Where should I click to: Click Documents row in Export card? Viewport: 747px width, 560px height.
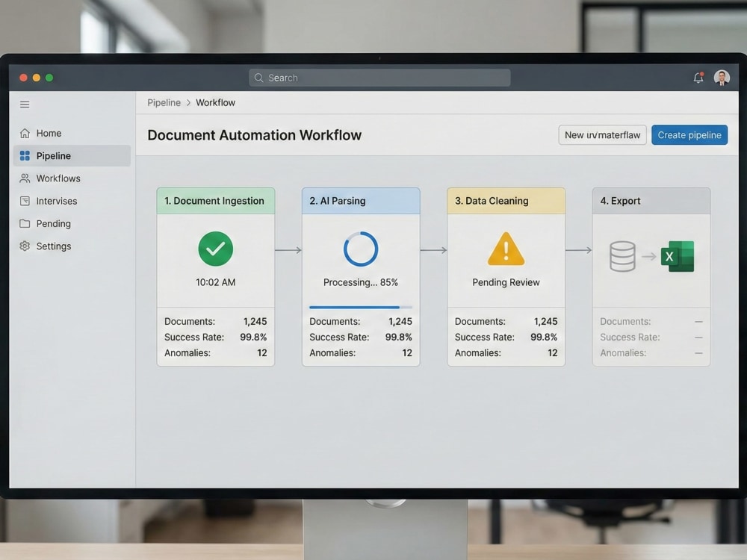tap(651, 321)
